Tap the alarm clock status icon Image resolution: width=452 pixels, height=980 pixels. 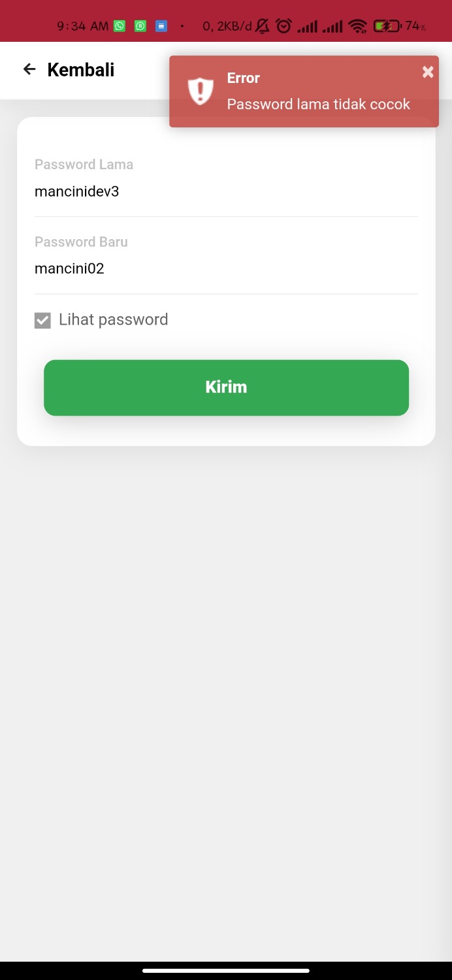283,26
